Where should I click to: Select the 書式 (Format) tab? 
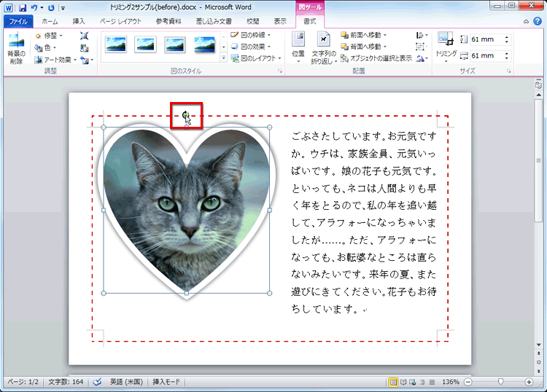pyautogui.click(x=310, y=21)
